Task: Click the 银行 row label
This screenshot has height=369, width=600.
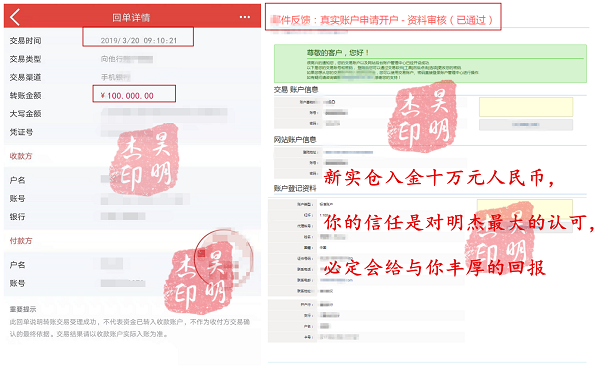Action: coord(17,217)
